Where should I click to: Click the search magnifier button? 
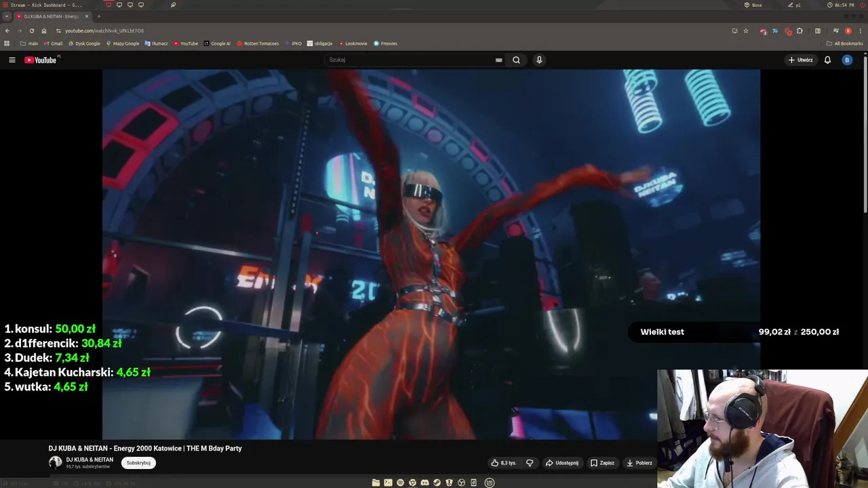tap(516, 60)
